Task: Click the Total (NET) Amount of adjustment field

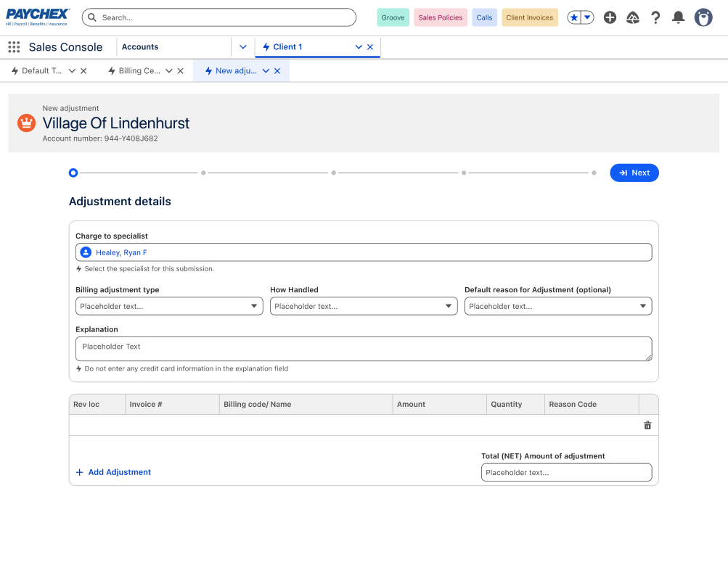Action: [566, 473]
